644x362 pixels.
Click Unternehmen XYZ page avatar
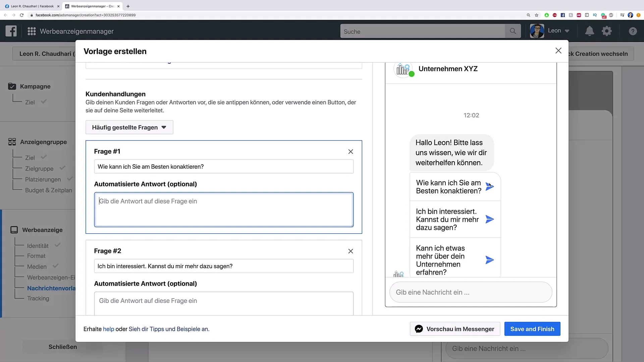[x=403, y=70]
